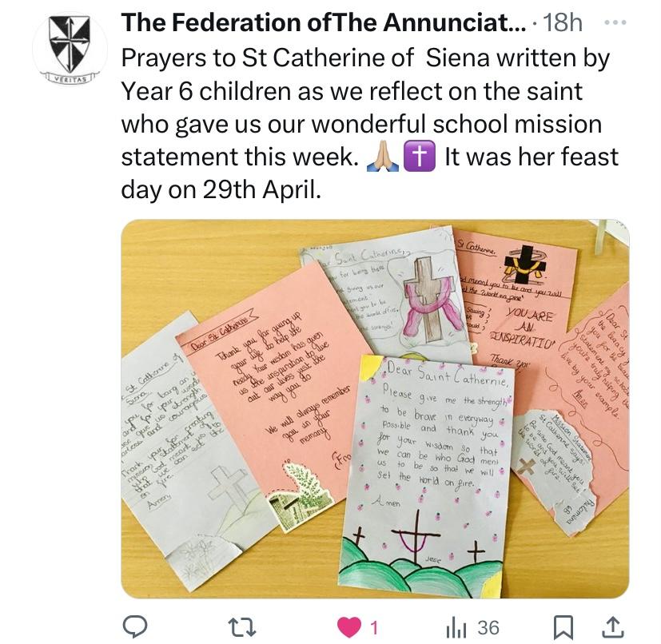
Task: Open the school crest profile avatar
Action: 70,50
